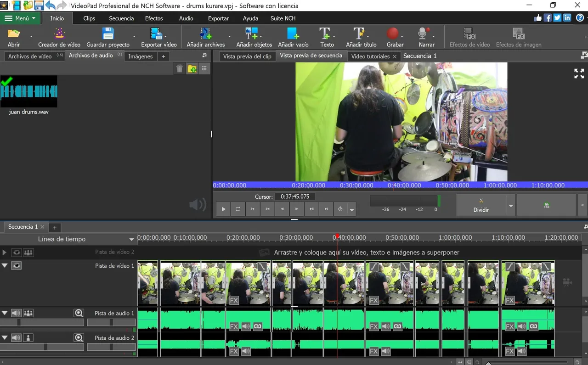Viewport: 588px width, 365px height.
Task: Mute Pista de audio 2 speaker
Action: coord(17,338)
